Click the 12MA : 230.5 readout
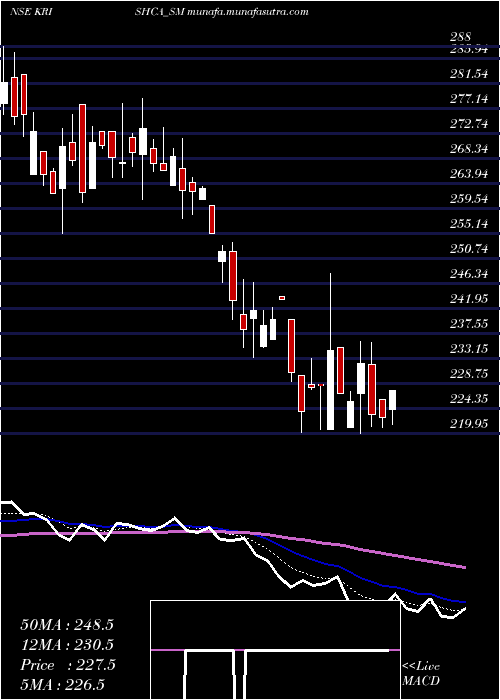This screenshot has width=500, height=700. (67, 645)
